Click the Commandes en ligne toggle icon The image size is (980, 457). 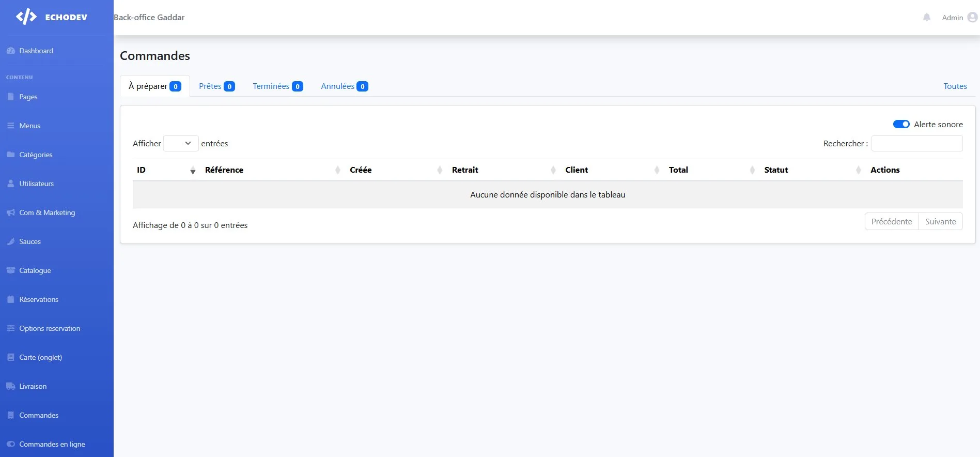tap(11, 444)
